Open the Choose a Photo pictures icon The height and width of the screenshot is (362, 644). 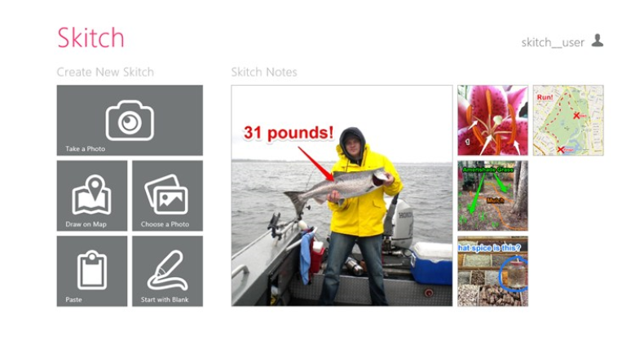point(166,194)
